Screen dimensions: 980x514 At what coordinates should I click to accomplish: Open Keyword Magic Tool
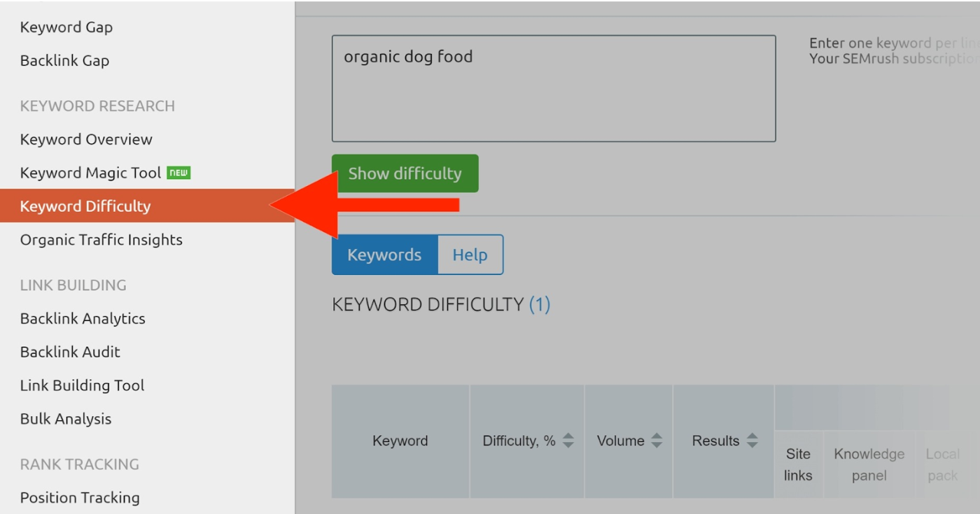click(90, 173)
